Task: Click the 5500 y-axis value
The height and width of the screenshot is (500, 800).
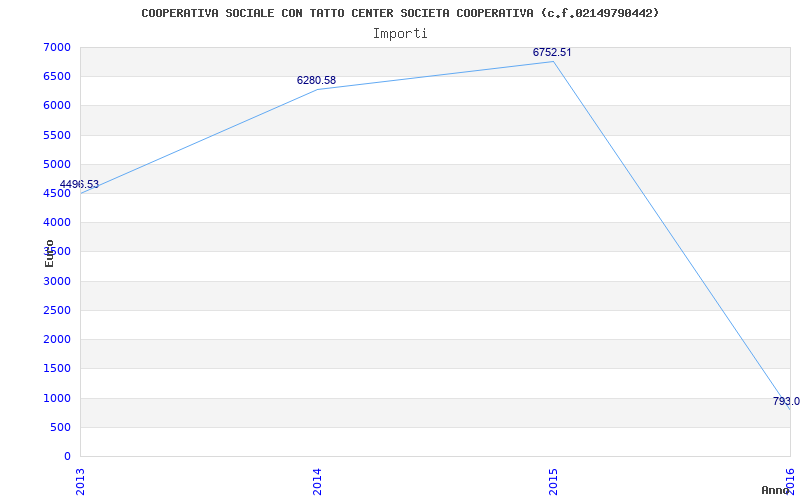Action: point(57,135)
